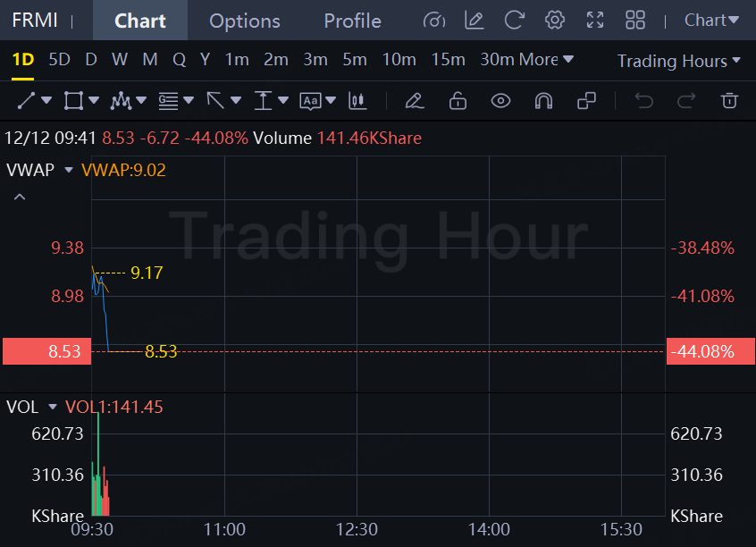Select the pencil brush drawing tool
The height and width of the screenshot is (547, 756).
[x=415, y=101]
